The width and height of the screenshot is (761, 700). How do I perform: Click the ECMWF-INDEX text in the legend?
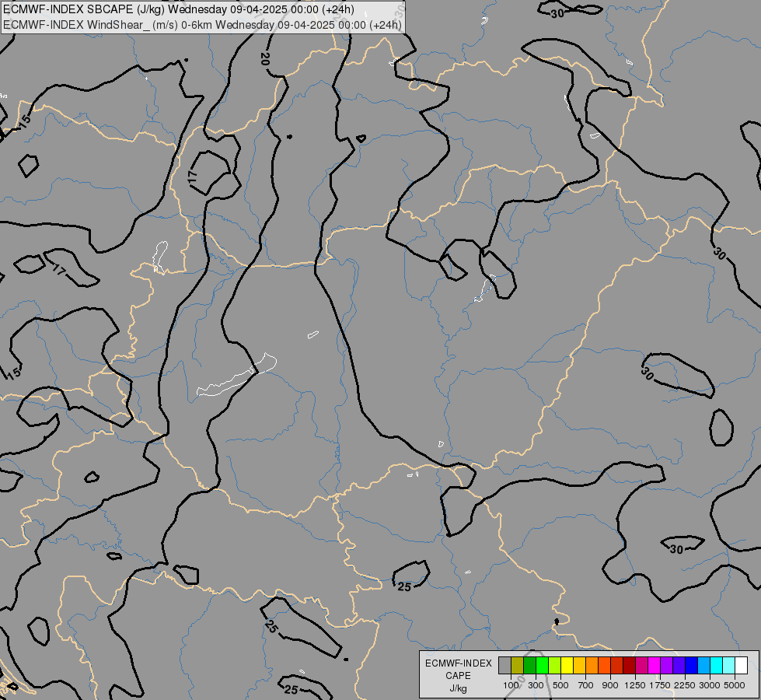pos(459,663)
